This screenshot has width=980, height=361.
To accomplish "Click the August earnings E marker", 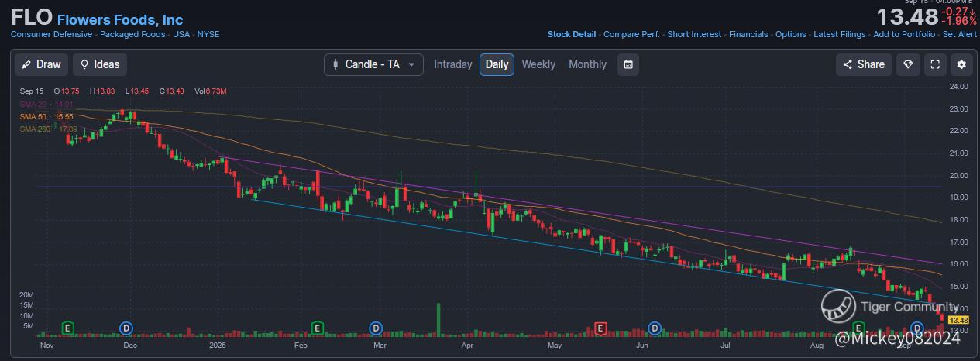I will pyautogui.click(x=858, y=328).
